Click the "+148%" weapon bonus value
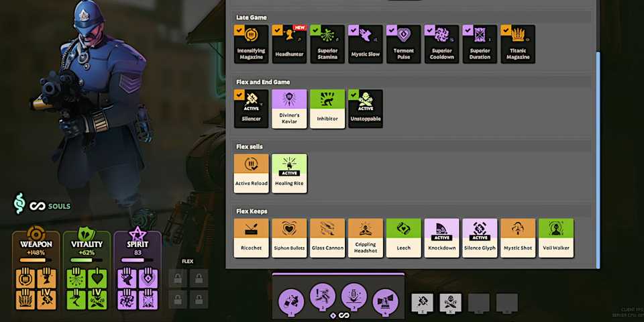The width and height of the screenshot is (644, 322). click(x=36, y=253)
